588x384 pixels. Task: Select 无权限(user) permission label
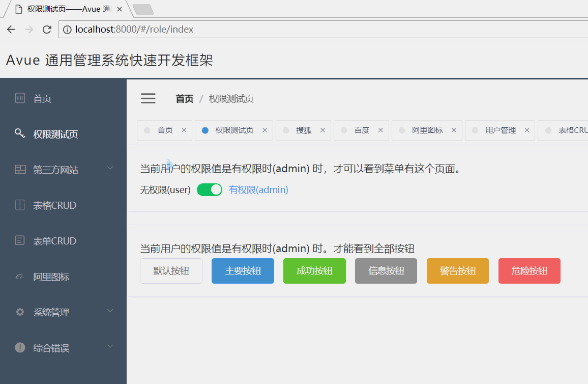point(165,190)
